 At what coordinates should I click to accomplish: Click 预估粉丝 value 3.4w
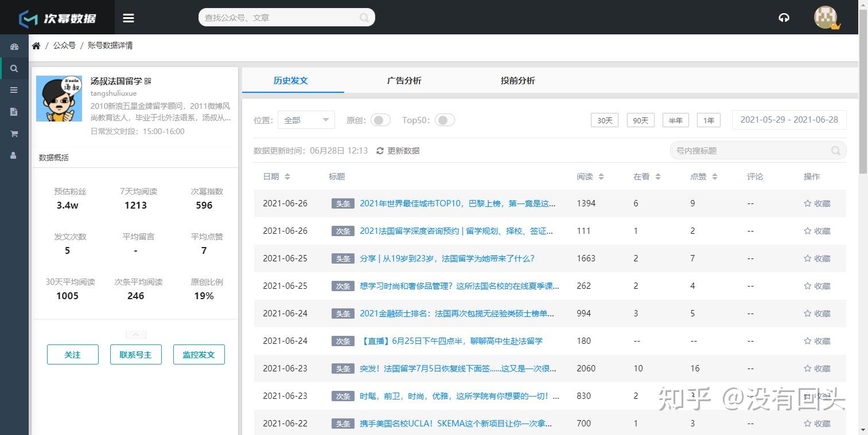(x=68, y=205)
